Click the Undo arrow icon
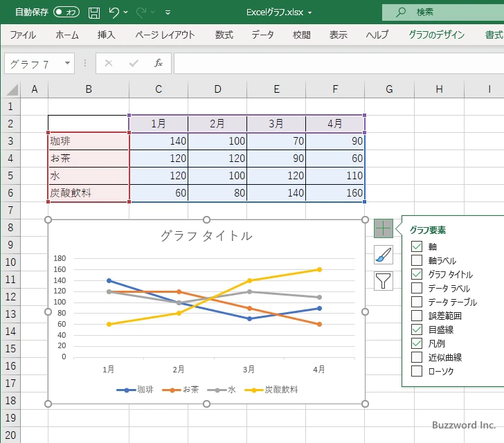Viewport: 504px width, 443px height. click(114, 12)
